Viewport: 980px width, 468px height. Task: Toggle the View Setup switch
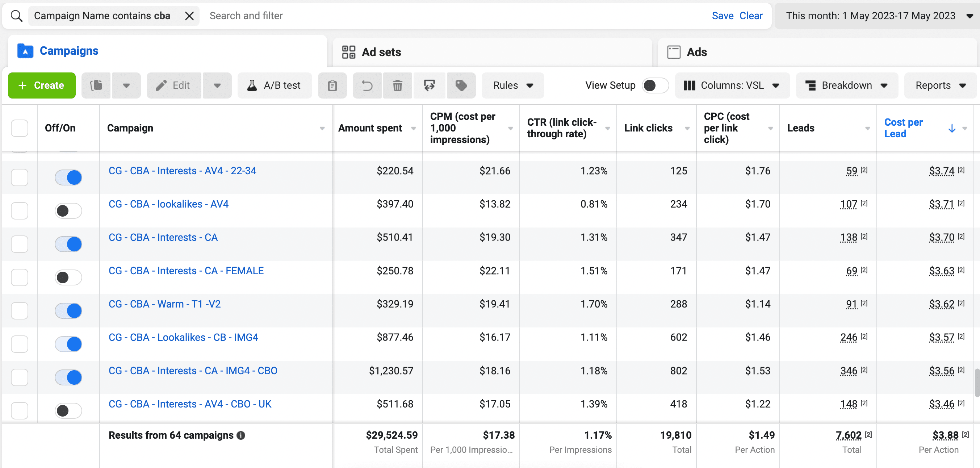[x=655, y=85]
